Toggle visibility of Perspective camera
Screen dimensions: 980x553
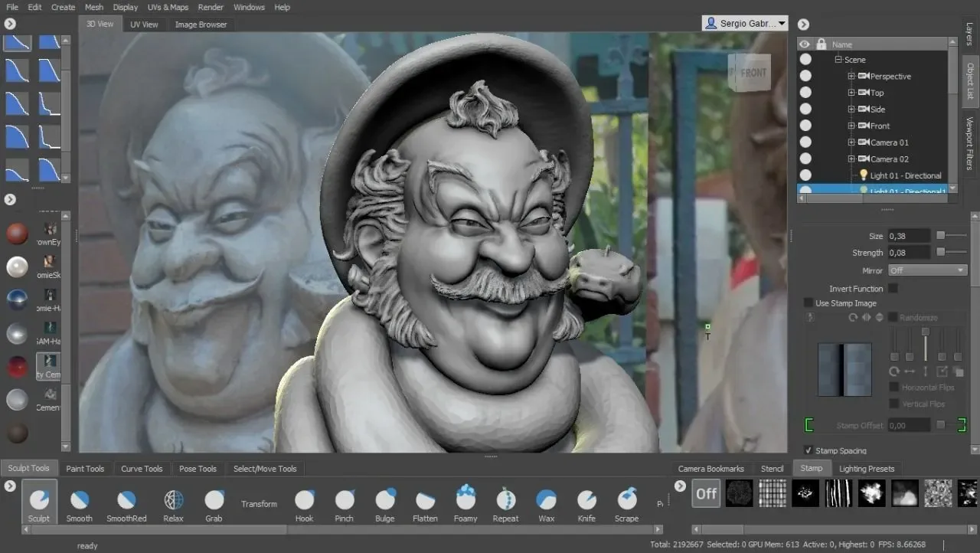click(805, 76)
